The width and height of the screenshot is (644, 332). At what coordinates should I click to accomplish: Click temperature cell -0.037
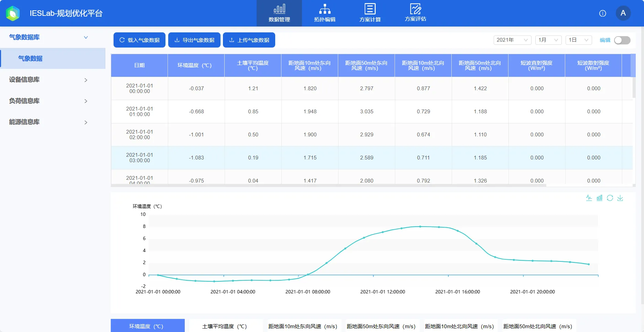pos(196,89)
